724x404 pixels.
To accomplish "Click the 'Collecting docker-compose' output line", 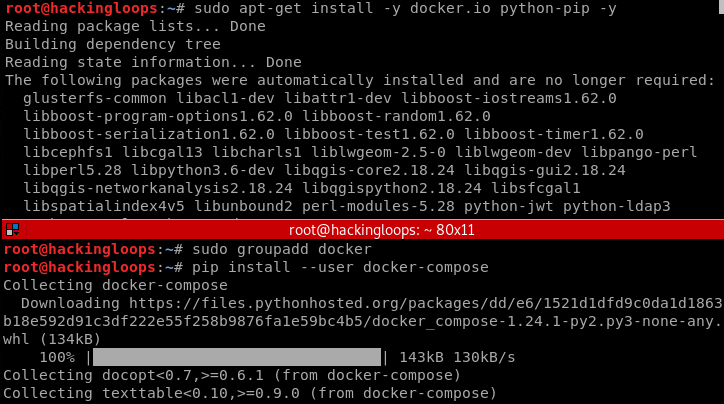I will [x=114, y=285].
